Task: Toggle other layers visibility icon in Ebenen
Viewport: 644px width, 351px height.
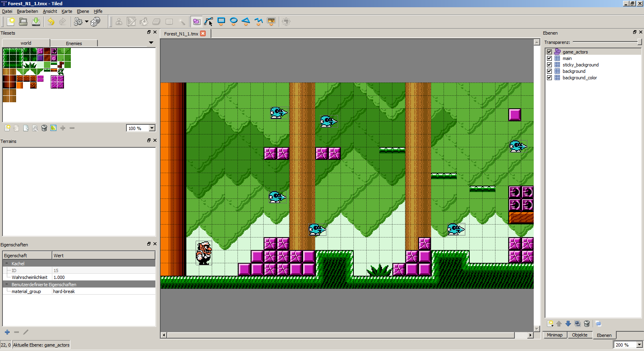Action: 598,324
